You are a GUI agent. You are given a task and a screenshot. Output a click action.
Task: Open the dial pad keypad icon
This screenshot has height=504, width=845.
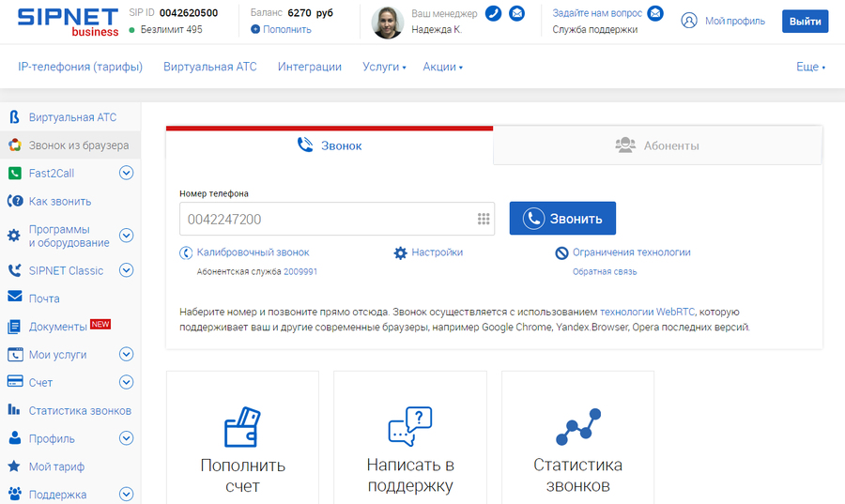click(x=484, y=219)
